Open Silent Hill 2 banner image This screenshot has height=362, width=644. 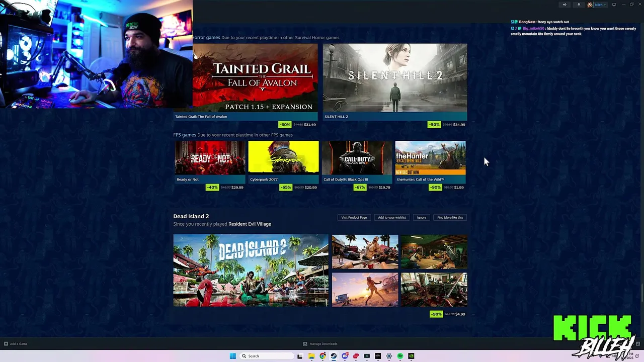[x=395, y=77]
